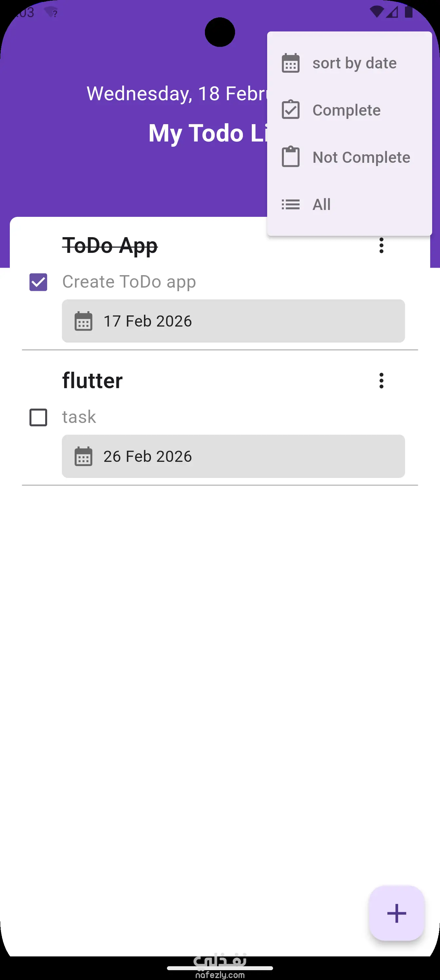Click calendar icon in 17 Feb 2026 field
440x980 pixels.
tap(83, 321)
